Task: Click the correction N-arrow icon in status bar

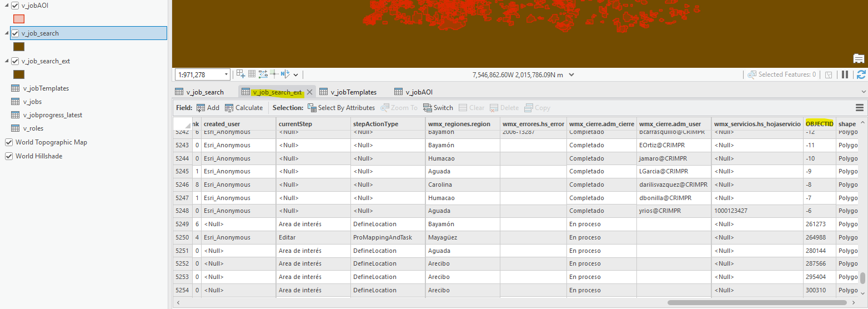Action: click(285, 74)
